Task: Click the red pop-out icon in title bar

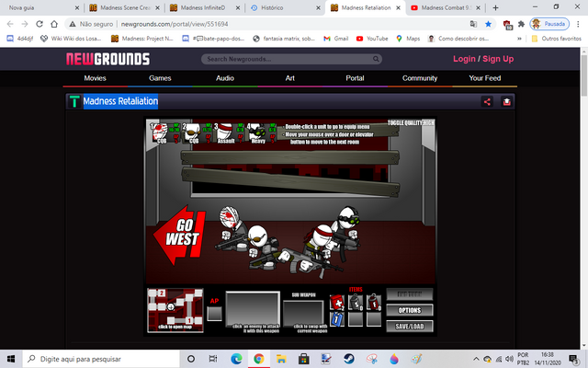Action: (506, 102)
